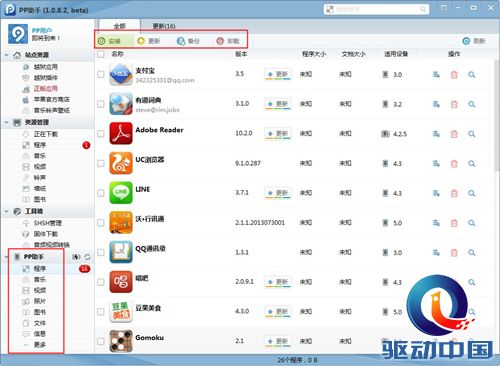Open 正在下载 downloads list
Image resolution: width=500 pixels, height=366 pixels.
tap(45, 134)
